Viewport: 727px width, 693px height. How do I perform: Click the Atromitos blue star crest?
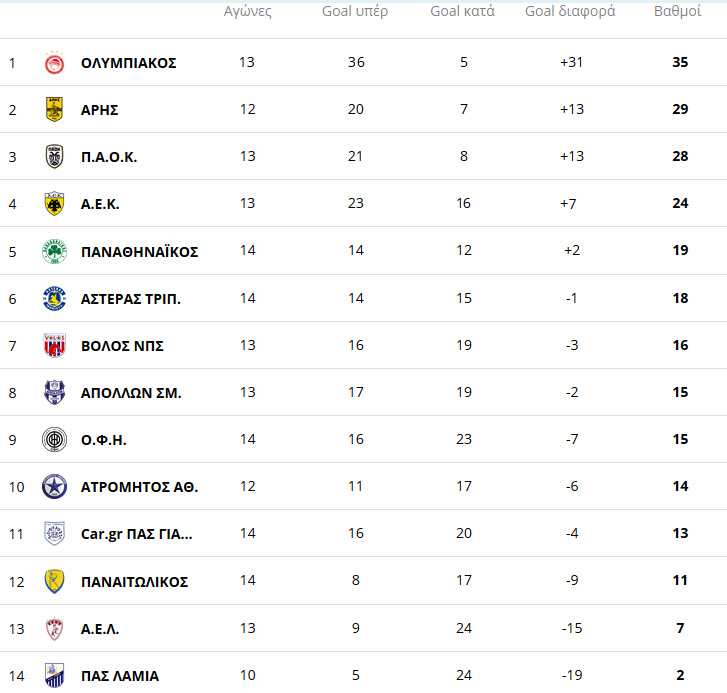tap(54, 487)
